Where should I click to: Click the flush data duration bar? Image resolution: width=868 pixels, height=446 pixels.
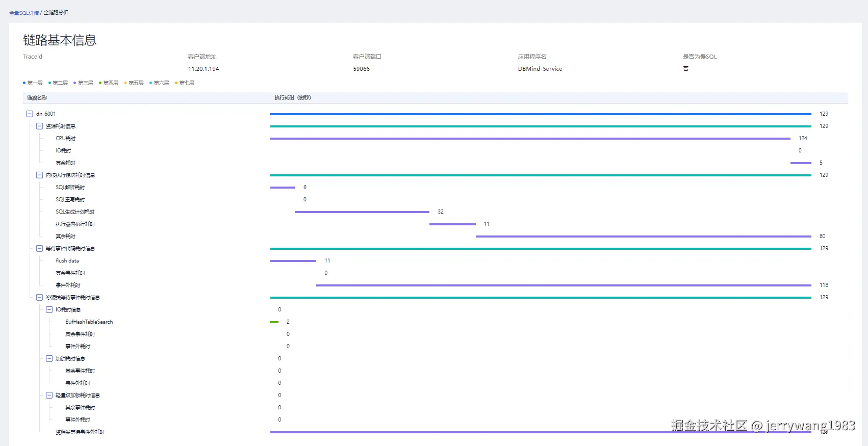(x=293, y=261)
